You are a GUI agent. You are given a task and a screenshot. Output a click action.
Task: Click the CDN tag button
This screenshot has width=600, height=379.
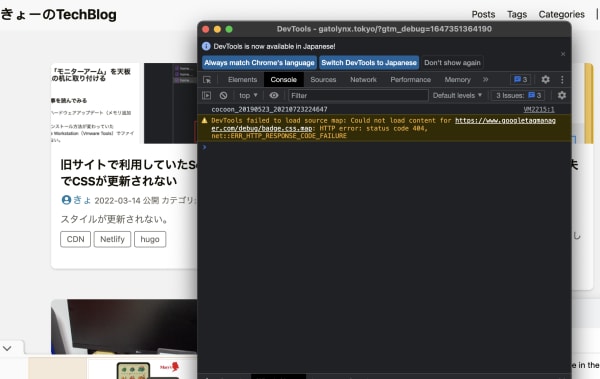point(75,239)
